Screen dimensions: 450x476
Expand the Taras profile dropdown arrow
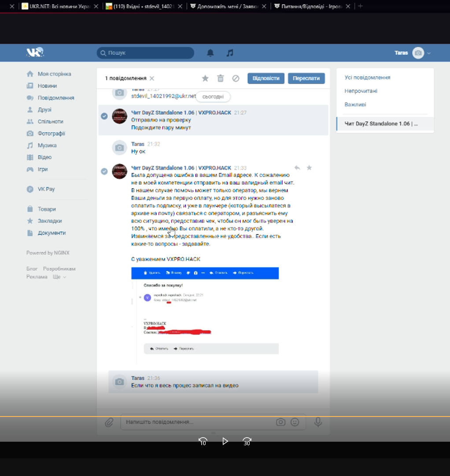(x=429, y=53)
